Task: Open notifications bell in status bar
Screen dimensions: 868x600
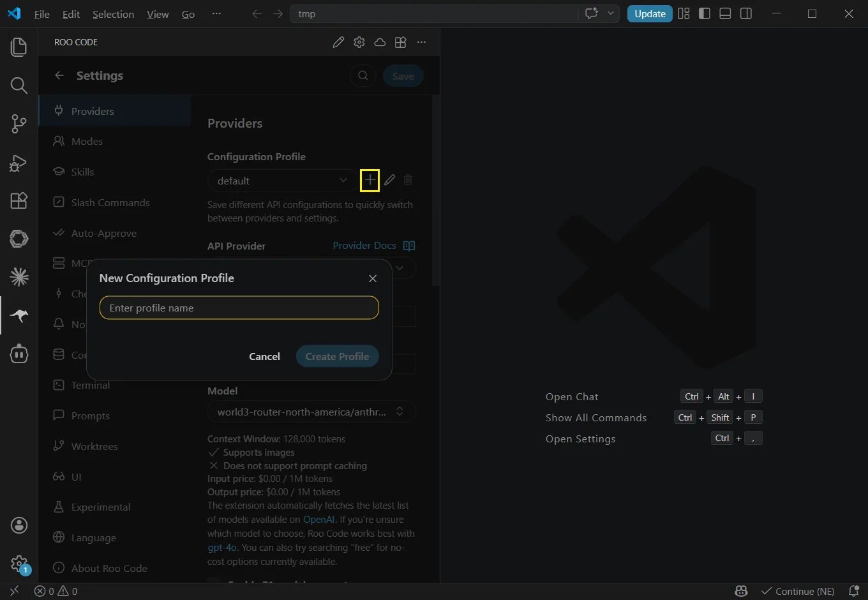Action: [x=853, y=591]
